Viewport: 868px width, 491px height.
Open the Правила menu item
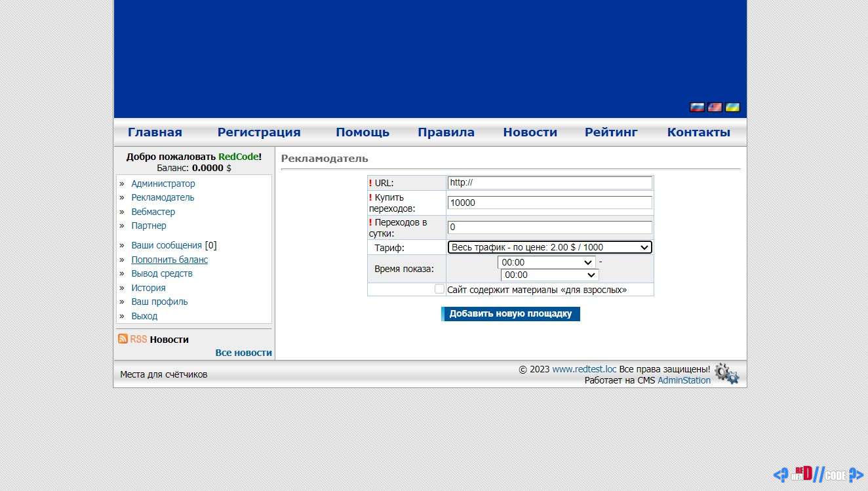pos(446,132)
